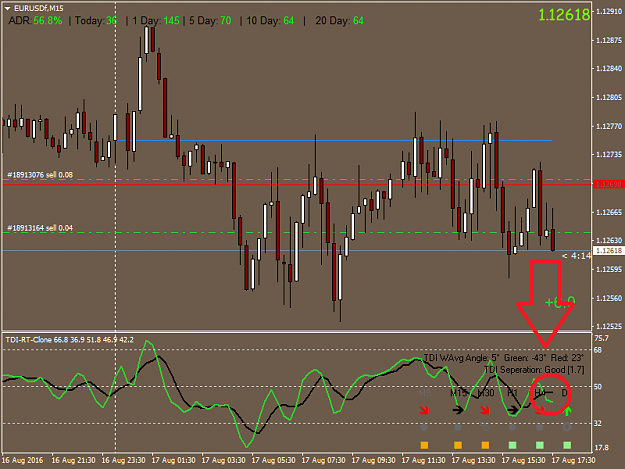Click the light green square in D column
Screen dimensions: 625x469
[567, 445]
